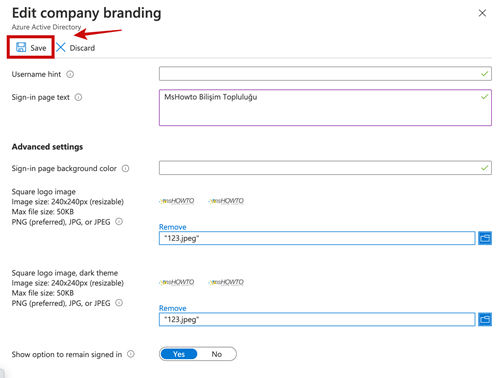The height and width of the screenshot is (378, 503).
Task: Open info tooltip next to Sign-in page text
Action: [78, 97]
